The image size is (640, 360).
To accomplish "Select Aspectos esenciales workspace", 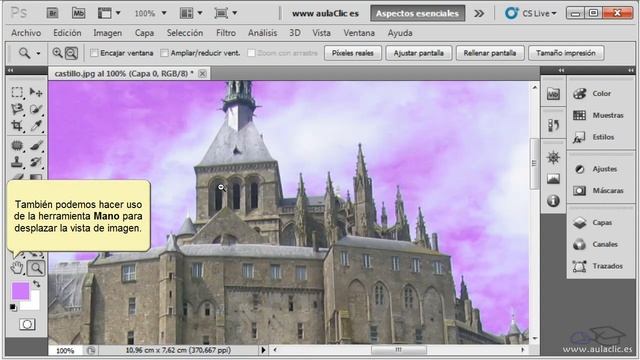I will (x=417, y=13).
